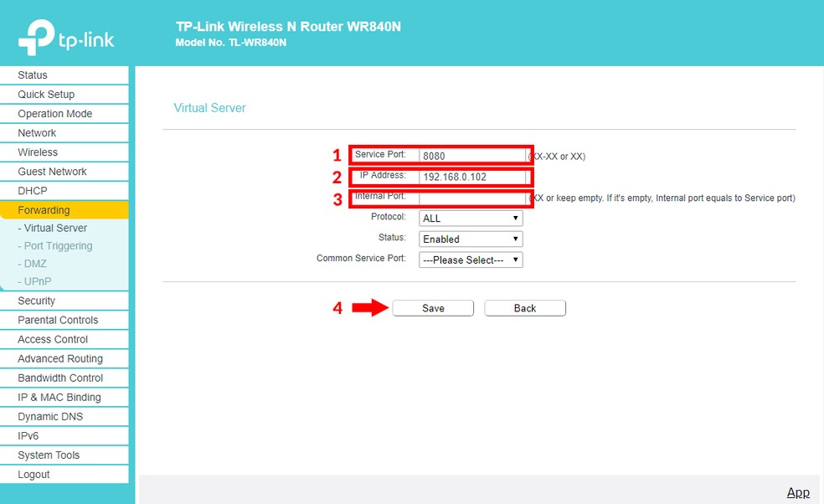Image resolution: width=824 pixels, height=504 pixels.
Task: Click the router title WR840N text
Action: click(x=289, y=27)
